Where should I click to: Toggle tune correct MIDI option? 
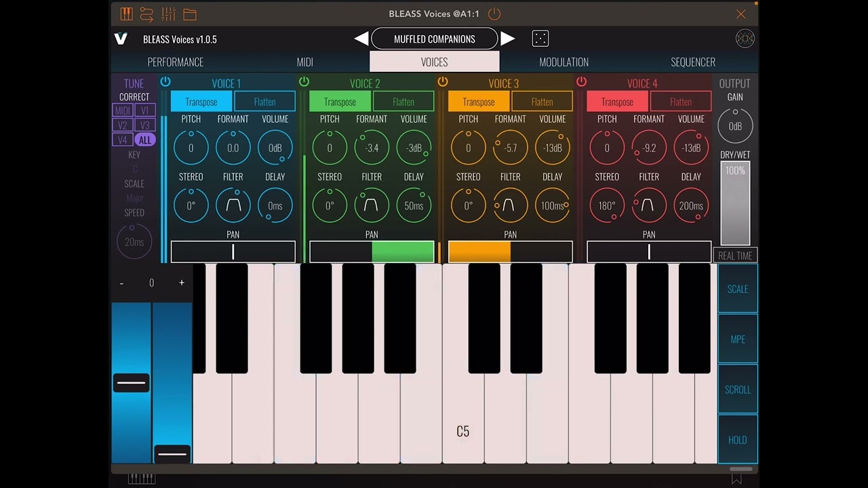click(x=123, y=110)
